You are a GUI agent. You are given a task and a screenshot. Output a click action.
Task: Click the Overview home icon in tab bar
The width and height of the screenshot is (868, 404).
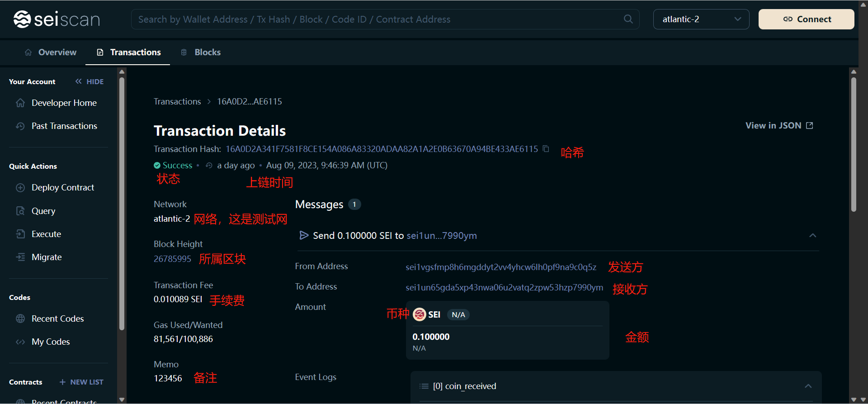(28, 52)
